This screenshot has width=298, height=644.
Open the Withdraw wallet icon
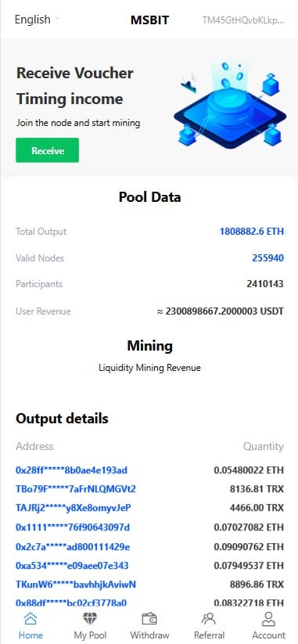pyautogui.click(x=149, y=618)
